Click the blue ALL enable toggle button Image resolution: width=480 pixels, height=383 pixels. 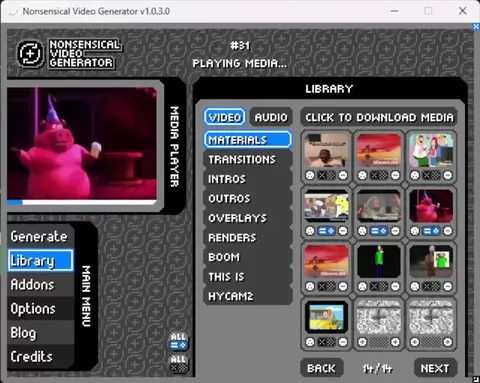tap(179, 341)
